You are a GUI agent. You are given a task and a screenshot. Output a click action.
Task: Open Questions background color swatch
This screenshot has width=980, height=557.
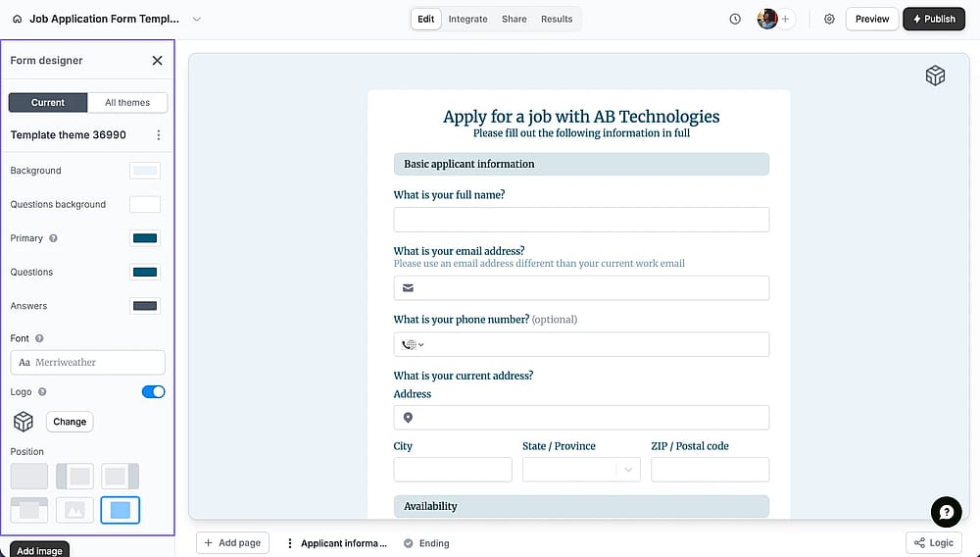(x=145, y=204)
